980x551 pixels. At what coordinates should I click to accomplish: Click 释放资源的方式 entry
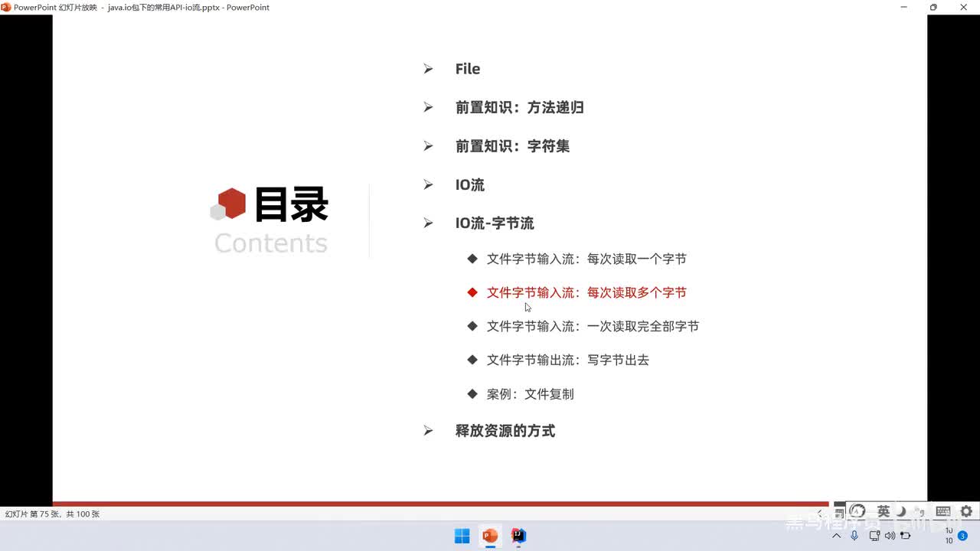[505, 431]
